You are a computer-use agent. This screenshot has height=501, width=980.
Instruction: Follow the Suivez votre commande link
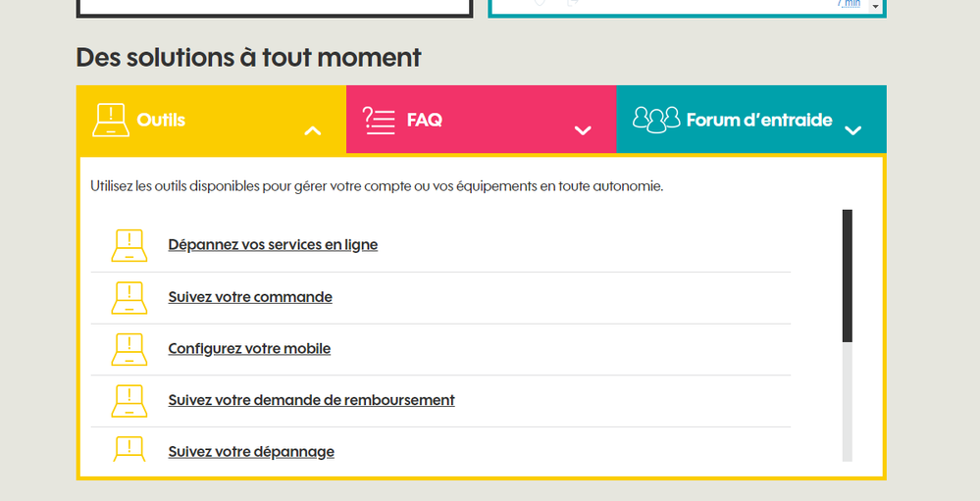tap(250, 297)
